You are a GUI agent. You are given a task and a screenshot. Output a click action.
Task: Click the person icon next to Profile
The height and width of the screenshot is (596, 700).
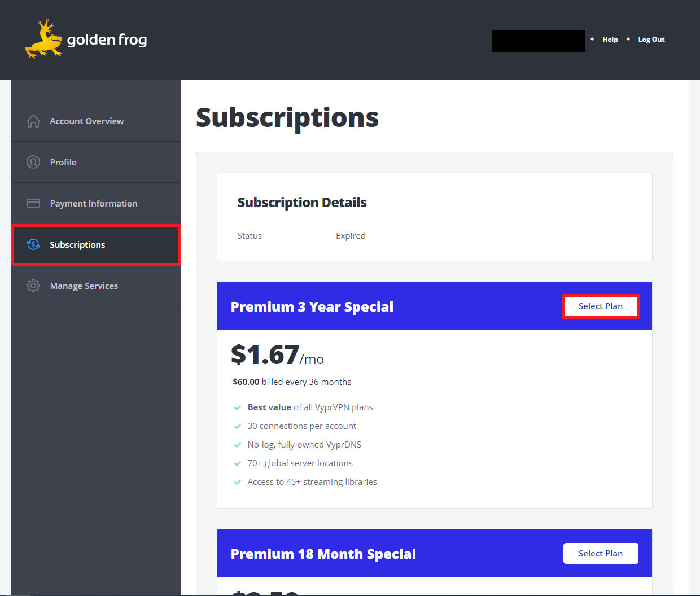(33, 162)
